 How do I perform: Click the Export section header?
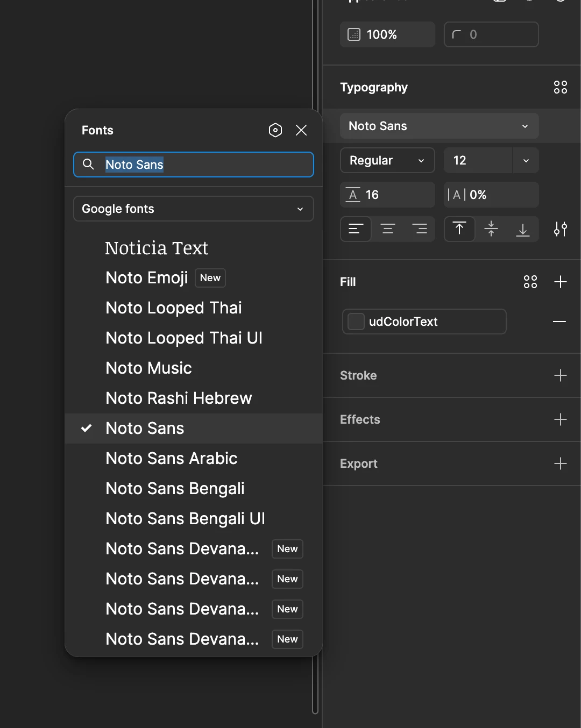tap(359, 463)
